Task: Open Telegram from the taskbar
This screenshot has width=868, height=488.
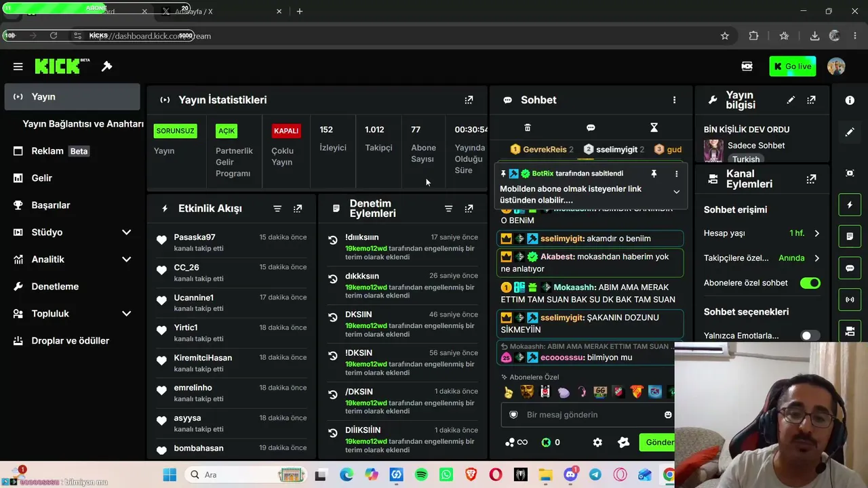Action: click(595, 474)
